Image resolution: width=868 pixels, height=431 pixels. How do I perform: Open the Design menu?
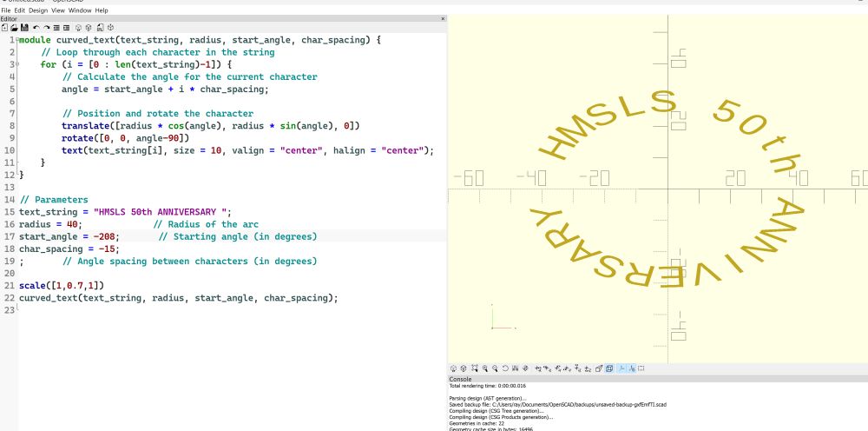tap(39, 10)
